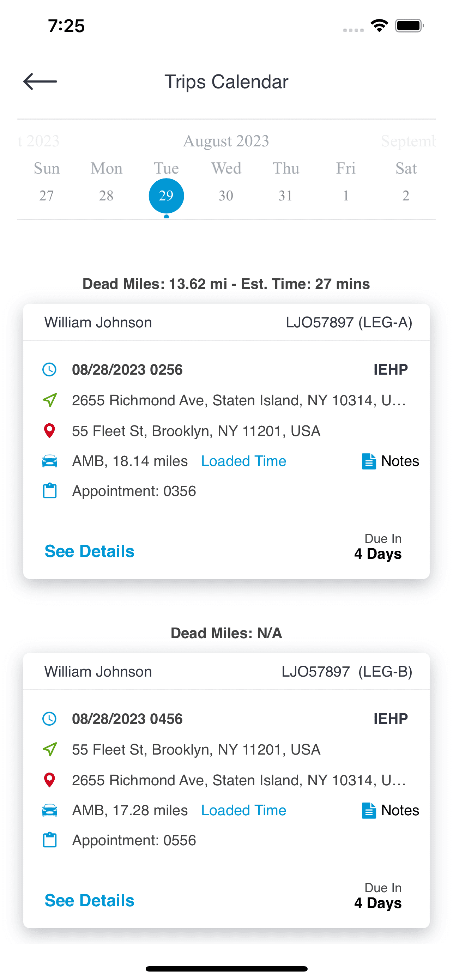Tap the William Johnson LEG-B card header
Screen dimensions: 453x980
[226, 671]
